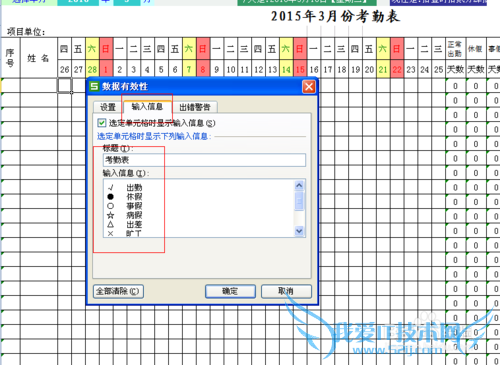Image resolution: width=500 pixels, height=365 pixels.
Task: Switch to the 设置 tab
Action: pos(108,107)
